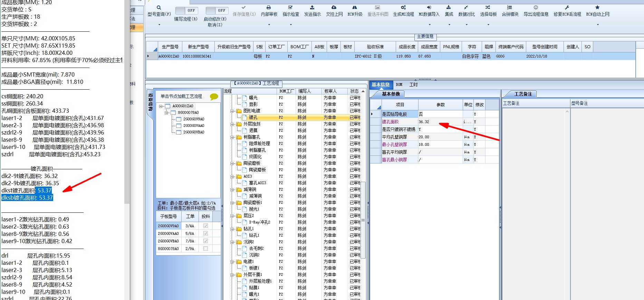
Task: Switch to the 基本信息 tab
Action: (381, 85)
